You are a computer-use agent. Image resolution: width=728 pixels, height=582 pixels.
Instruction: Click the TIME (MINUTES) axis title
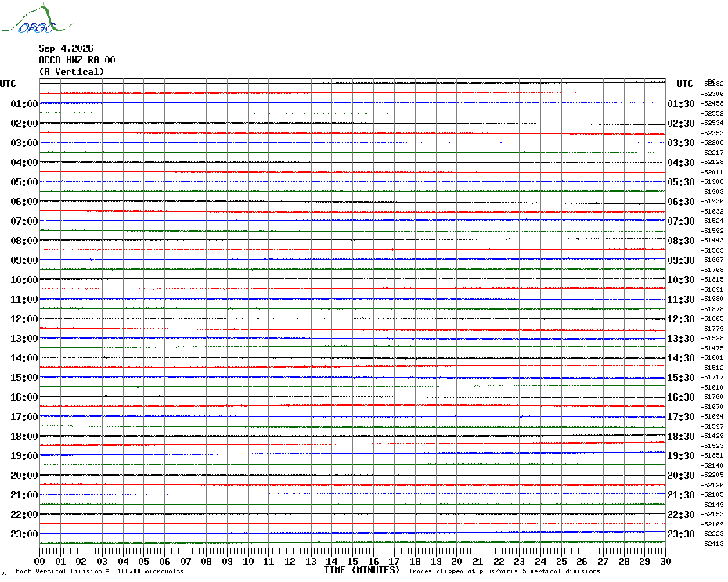tap(362, 570)
